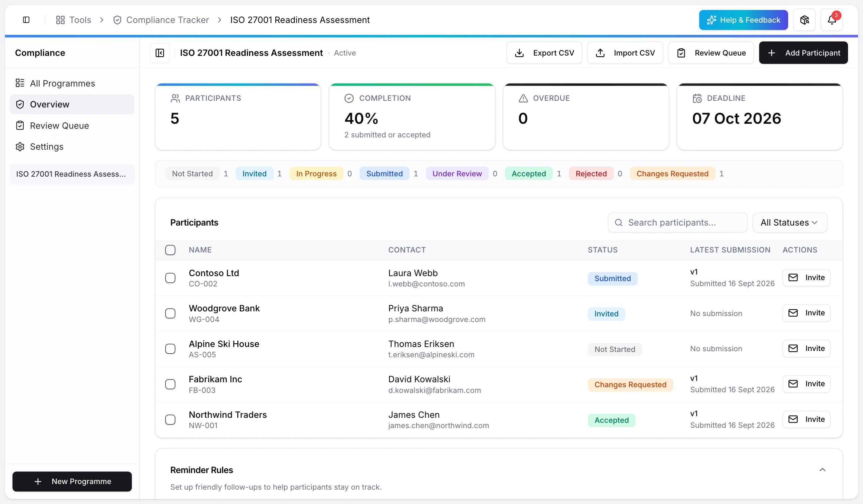Filter by Changes Requested status chip

(672, 173)
